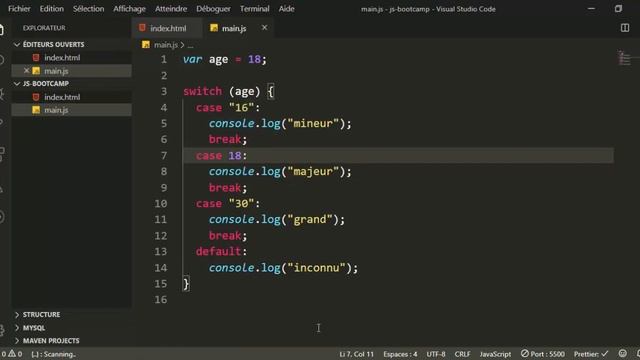Viewport: 640px width, 360px height.
Task: Open the Aide menu
Action: [287, 9]
